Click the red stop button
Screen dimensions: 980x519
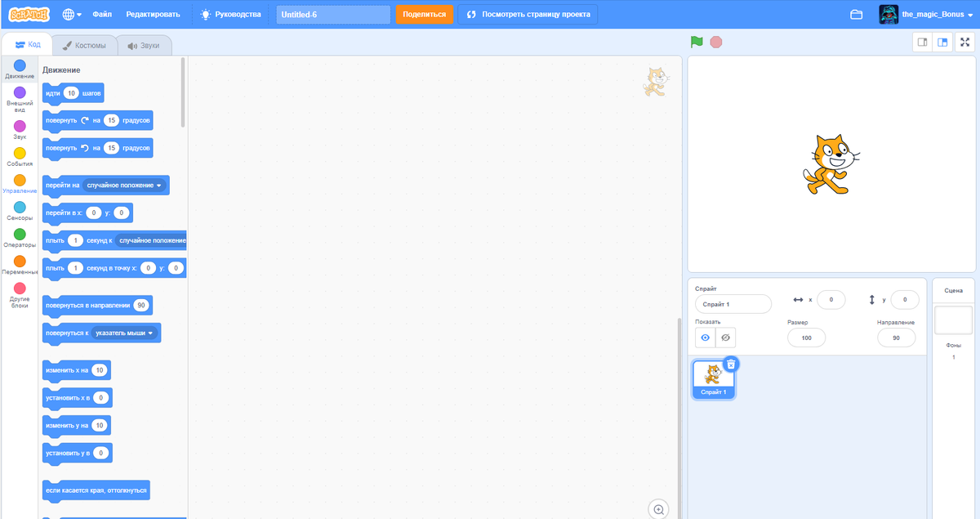[x=716, y=42]
